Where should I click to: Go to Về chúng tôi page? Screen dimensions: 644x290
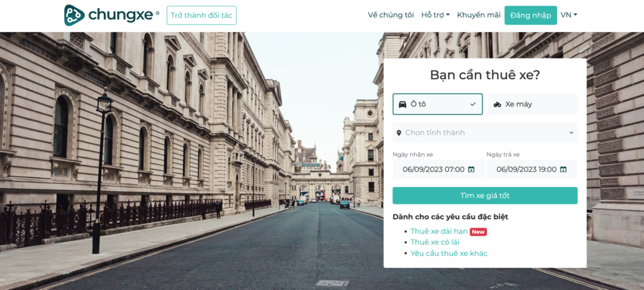(x=391, y=15)
